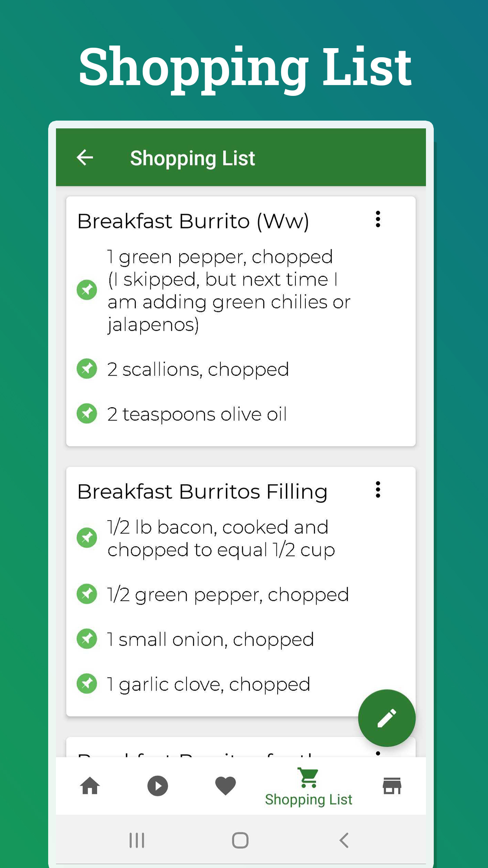The width and height of the screenshot is (488, 868).
Task: Tap the Breakfast Burritos Filling title
Action: 202,492
